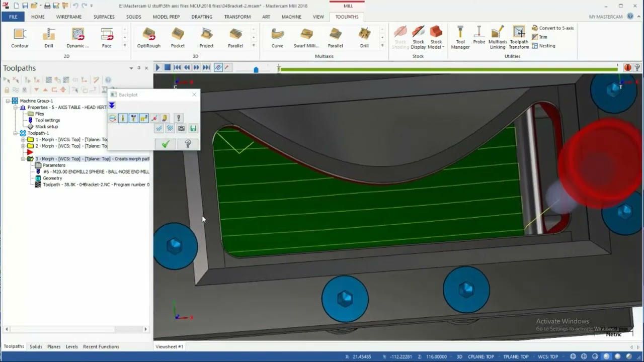Open the Multiaxis Curve toolpath
The height and width of the screenshot is (362, 644).
(277, 38)
